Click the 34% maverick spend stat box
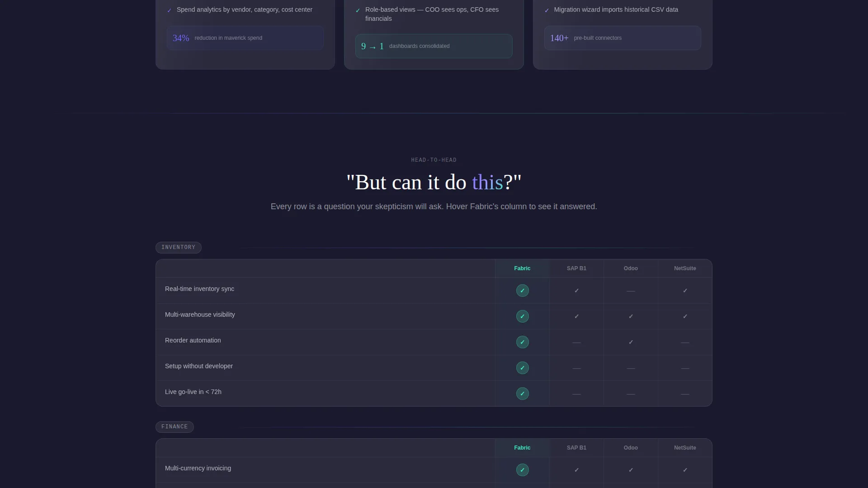Viewport: 868px width, 488px height. (x=245, y=38)
